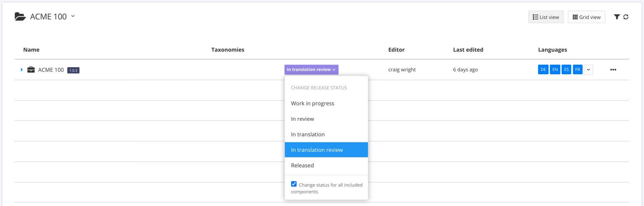Viewport: 644px width, 206px height.
Task: Click the ES language badge
Action: [566, 70]
